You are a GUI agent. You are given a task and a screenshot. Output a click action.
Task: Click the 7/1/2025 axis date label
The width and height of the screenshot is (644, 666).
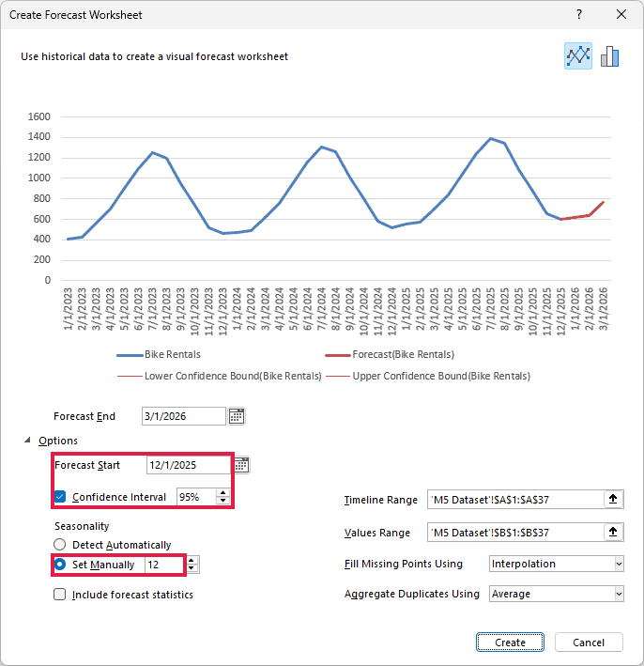pyautogui.click(x=490, y=308)
